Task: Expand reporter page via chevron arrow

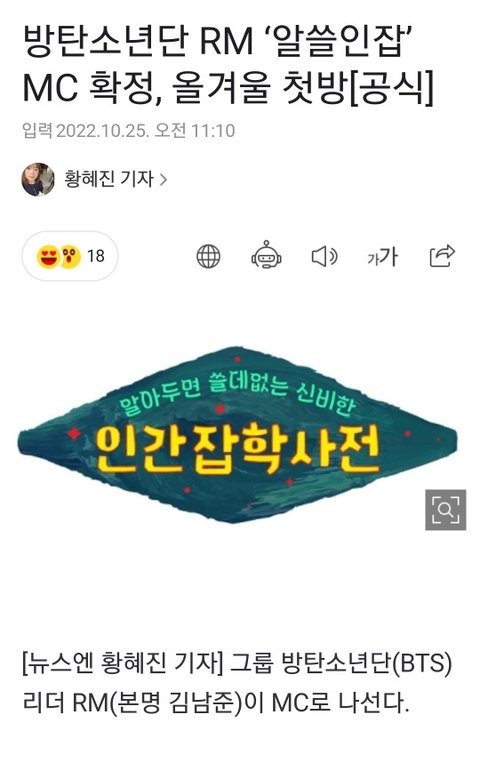Action: [x=163, y=180]
